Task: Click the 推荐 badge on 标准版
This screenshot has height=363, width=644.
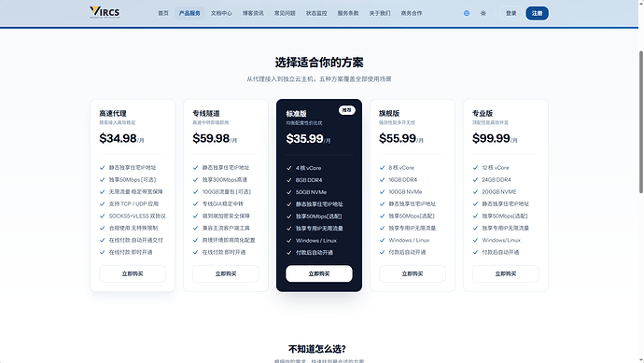Action: pyautogui.click(x=346, y=110)
